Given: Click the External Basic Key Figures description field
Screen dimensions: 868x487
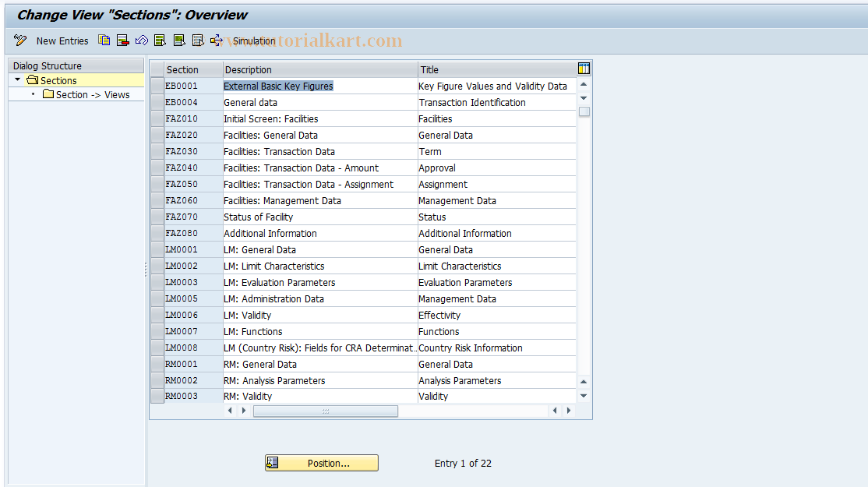Looking at the screenshot, I should click(320, 86).
